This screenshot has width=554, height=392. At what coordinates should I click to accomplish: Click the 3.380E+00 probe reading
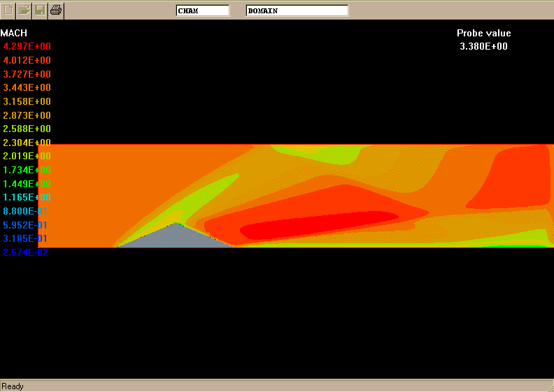pyautogui.click(x=483, y=47)
